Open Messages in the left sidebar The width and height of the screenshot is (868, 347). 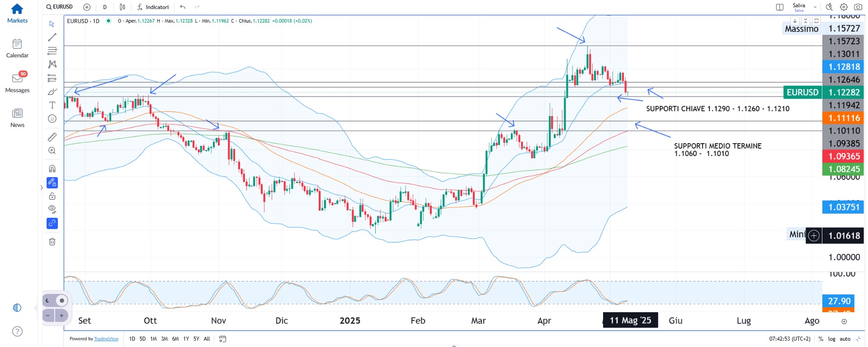tap(17, 82)
